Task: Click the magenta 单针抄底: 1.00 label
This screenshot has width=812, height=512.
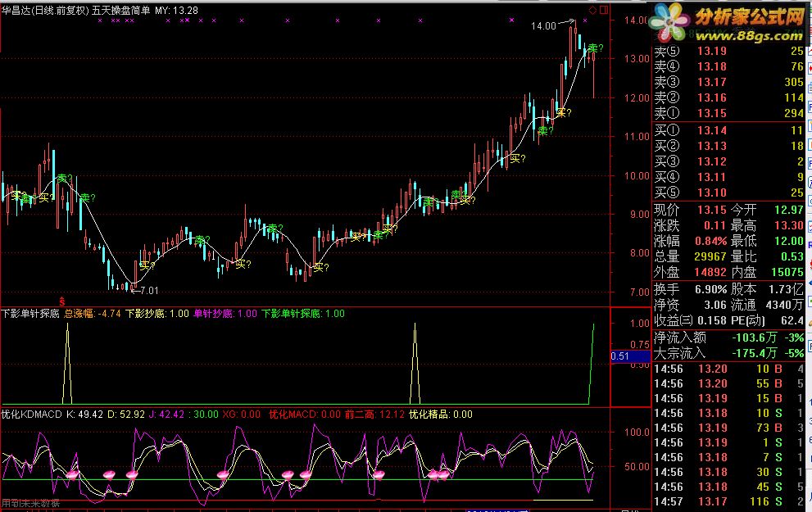Action: pos(225,314)
